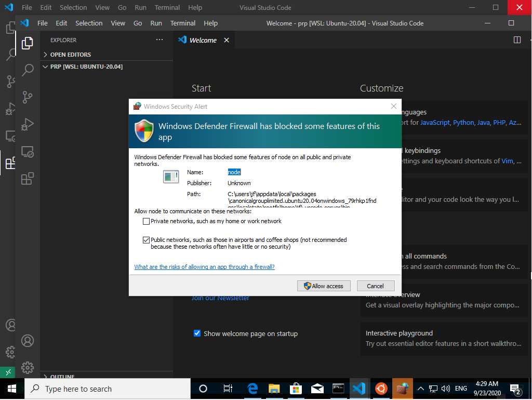532x400 pixels.
Task: Open Run and Debug in front window's activity bar
Action: pos(28,124)
